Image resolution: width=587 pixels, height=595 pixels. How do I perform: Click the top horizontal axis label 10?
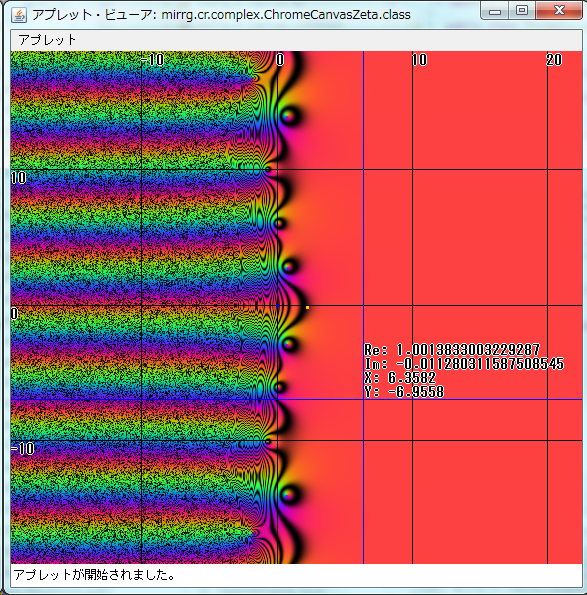click(419, 60)
